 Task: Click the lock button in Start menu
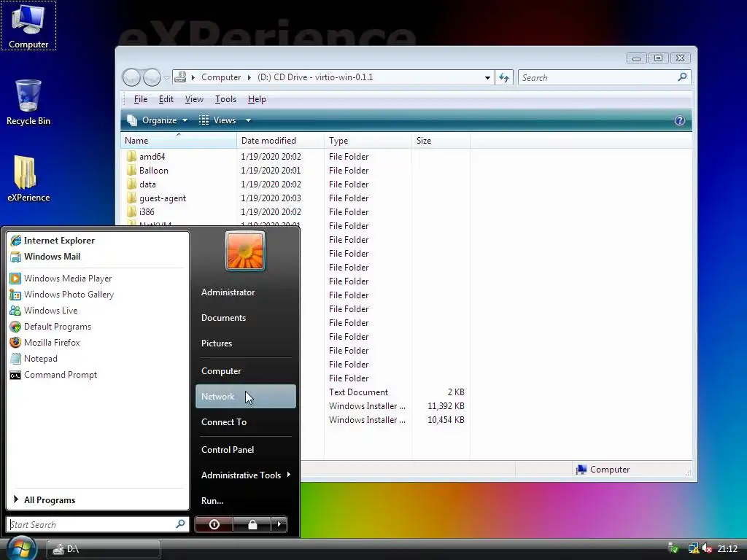coord(252,524)
